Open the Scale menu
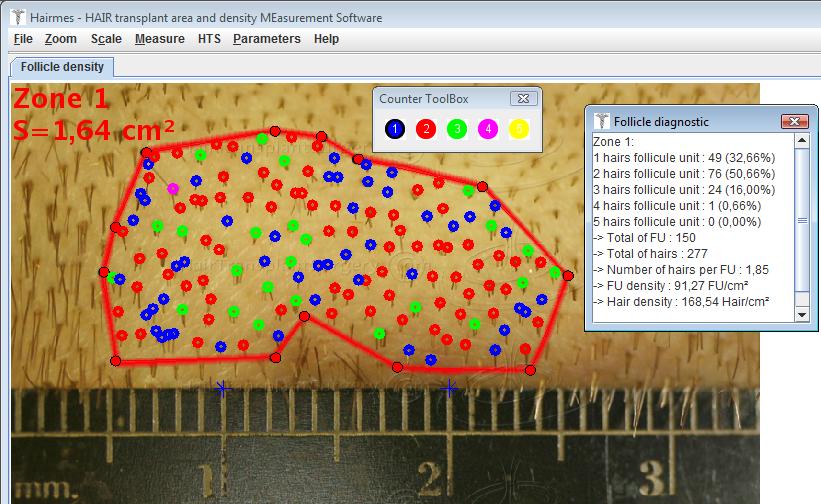 pyautogui.click(x=106, y=39)
